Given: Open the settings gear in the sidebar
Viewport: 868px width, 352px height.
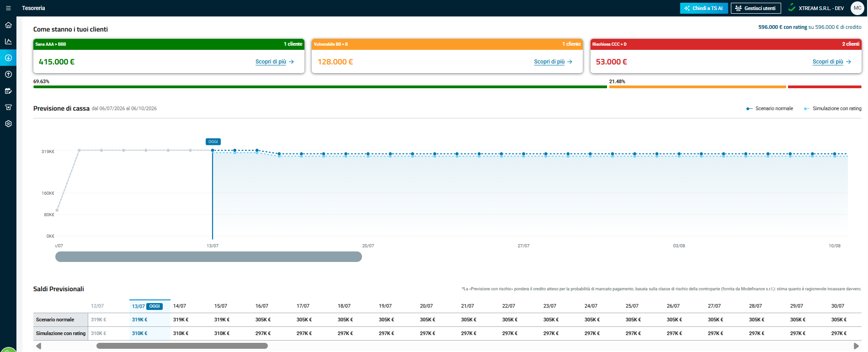Looking at the screenshot, I should 8,124.
